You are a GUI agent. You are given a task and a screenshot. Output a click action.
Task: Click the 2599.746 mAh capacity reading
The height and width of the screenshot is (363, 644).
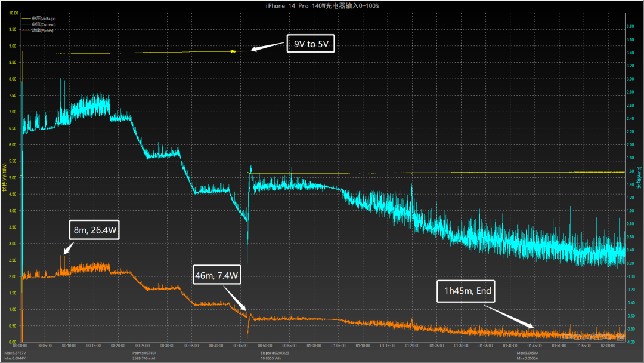(x=144, y=358)
